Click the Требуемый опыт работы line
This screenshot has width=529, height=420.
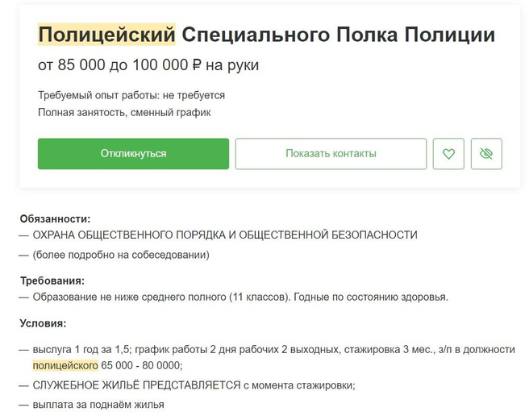click(131, 95)
